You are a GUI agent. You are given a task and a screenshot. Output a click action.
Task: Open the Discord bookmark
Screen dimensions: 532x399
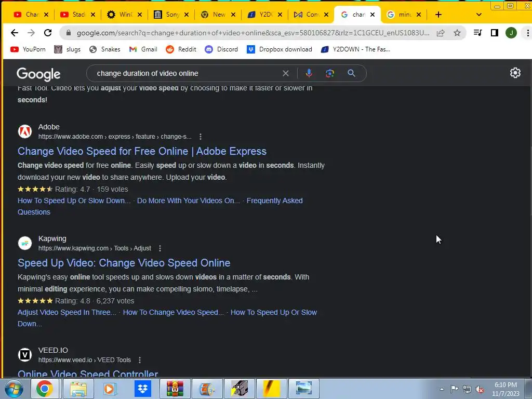(221, 49)
